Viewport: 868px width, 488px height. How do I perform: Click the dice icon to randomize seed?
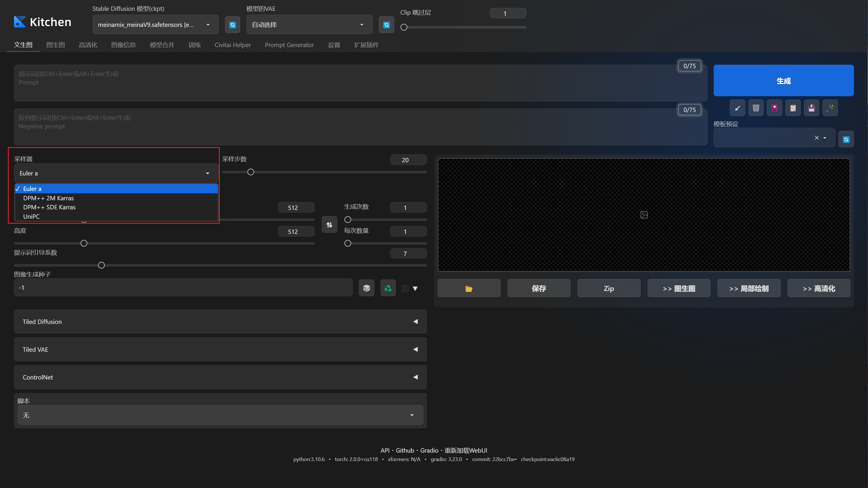tap(366, 288)
